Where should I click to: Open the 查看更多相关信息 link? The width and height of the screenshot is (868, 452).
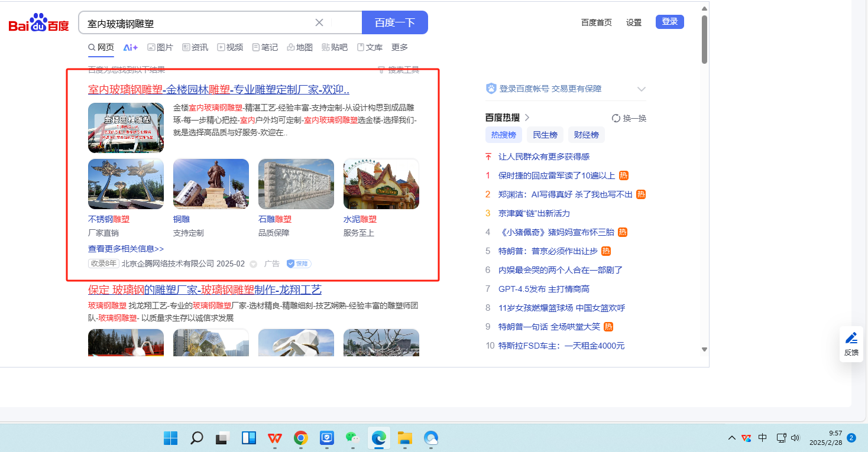pyautogui.click(x=126, y=249)
